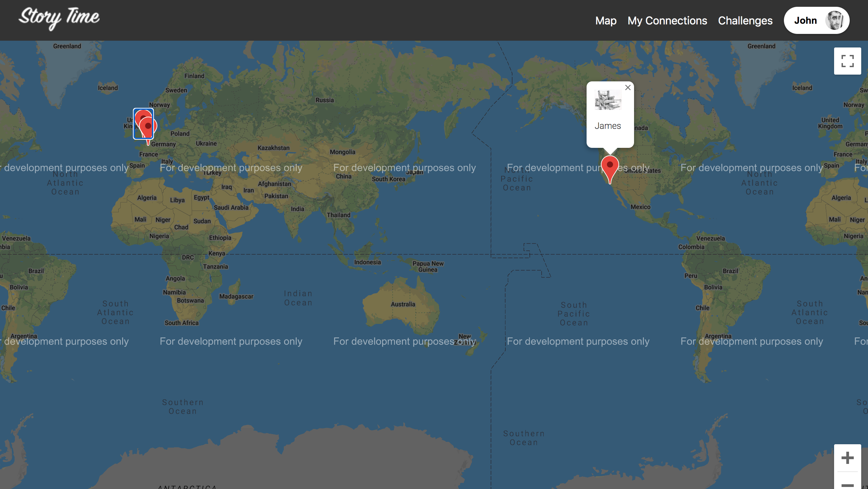The image size is (868, 489).
Task: Click the James name in popup
Action: pos(608,126)
